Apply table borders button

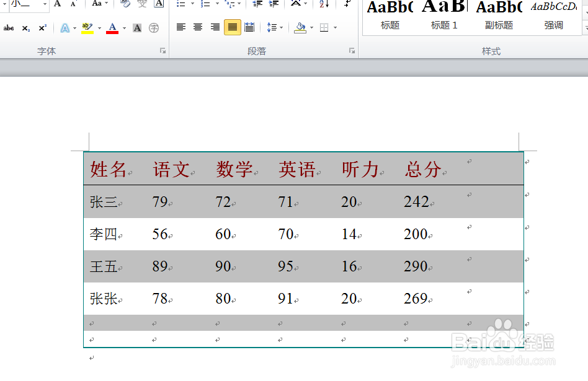pos(324,28)
